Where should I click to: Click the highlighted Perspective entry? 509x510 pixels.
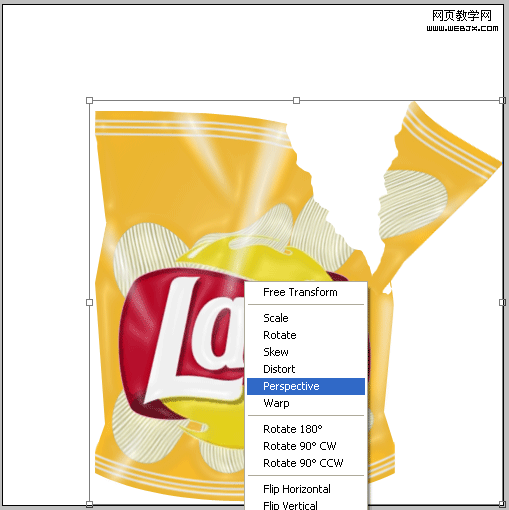(x=306, y=386)
